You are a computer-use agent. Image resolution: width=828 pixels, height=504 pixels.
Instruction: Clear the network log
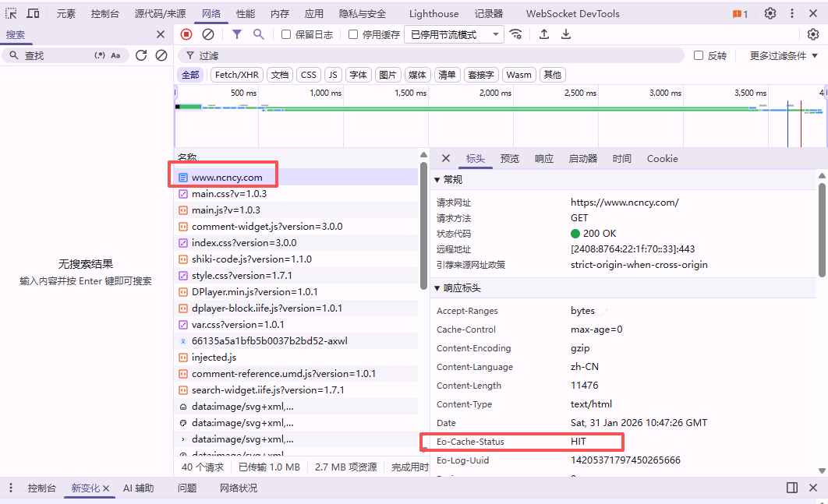208,34
